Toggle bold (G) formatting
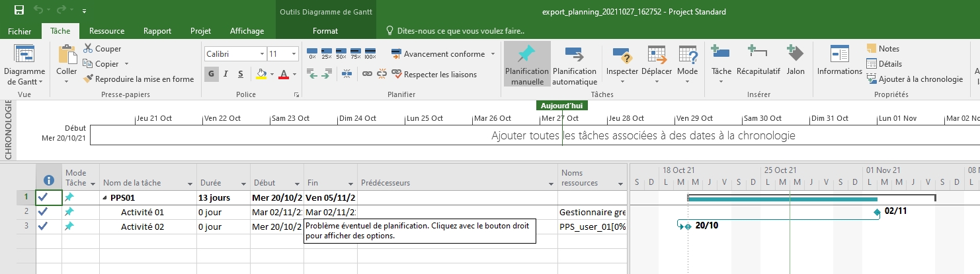 [212, 74]
